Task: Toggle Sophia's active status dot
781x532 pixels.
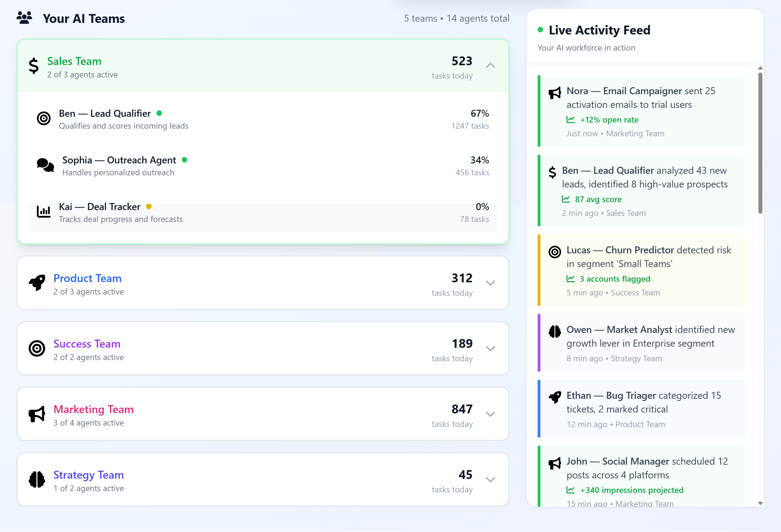Action: [185, 160]
